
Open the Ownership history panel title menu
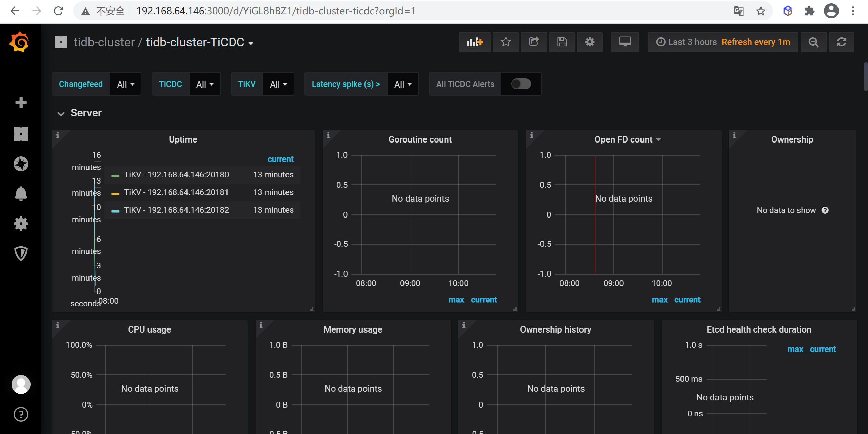(556, 329)
